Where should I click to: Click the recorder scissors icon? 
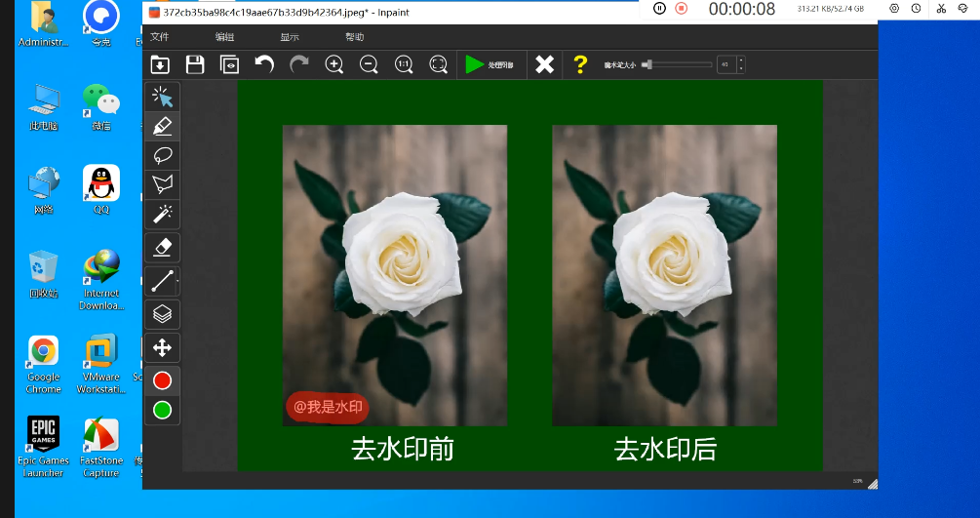941,9
